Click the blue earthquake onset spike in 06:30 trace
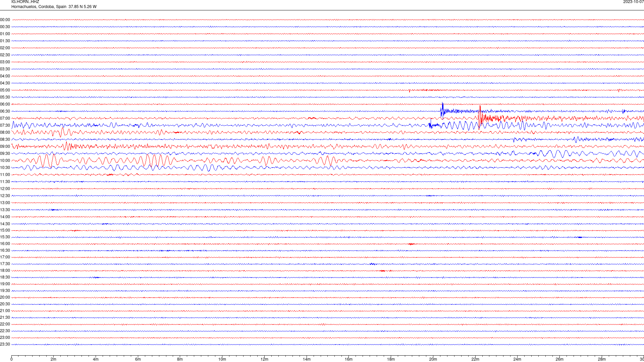 tap(442, 111)
